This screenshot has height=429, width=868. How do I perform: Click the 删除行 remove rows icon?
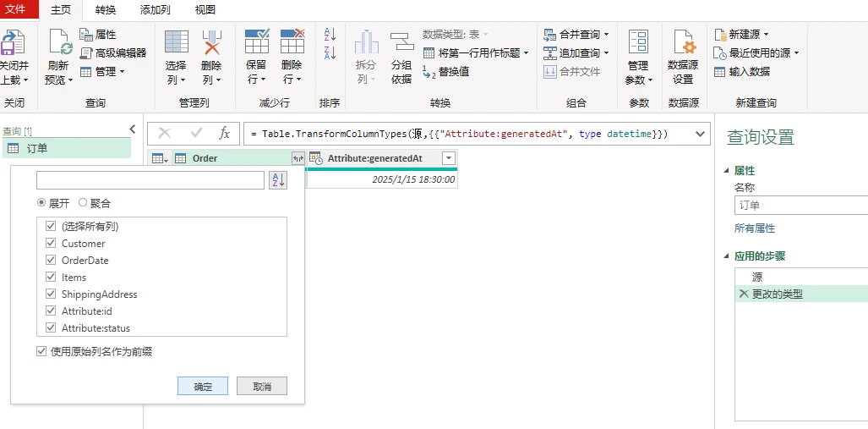coord(292,41)
